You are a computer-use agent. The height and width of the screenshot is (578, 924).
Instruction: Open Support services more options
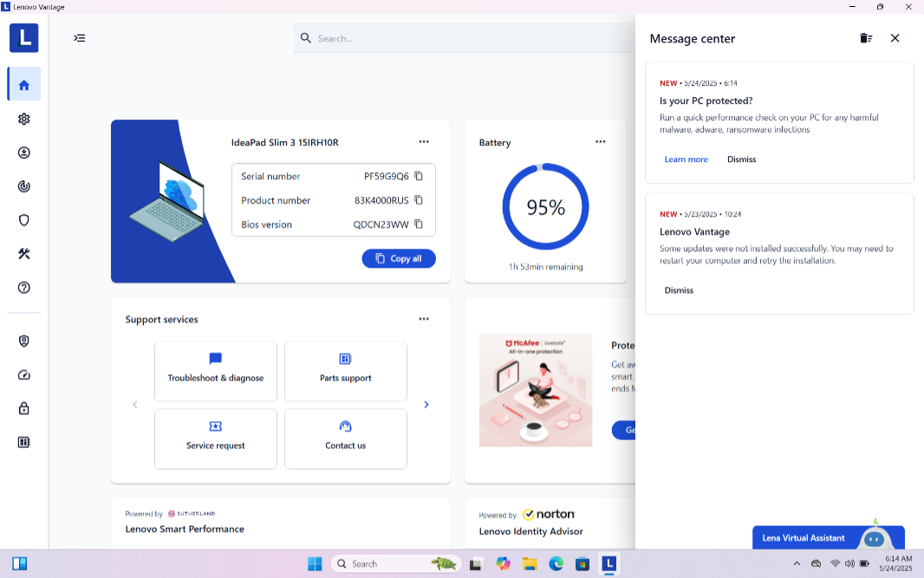424,320
